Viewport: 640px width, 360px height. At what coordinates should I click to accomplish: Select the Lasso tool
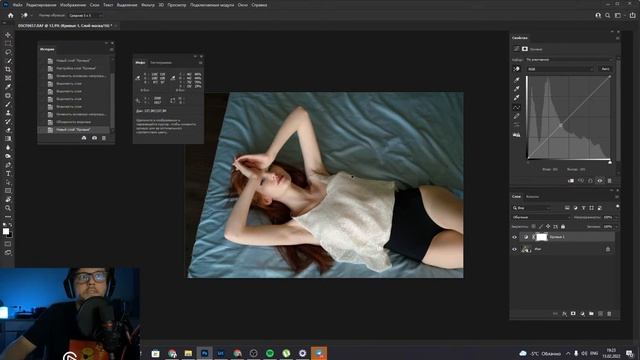pyautogui.click(x=8, y=52)
